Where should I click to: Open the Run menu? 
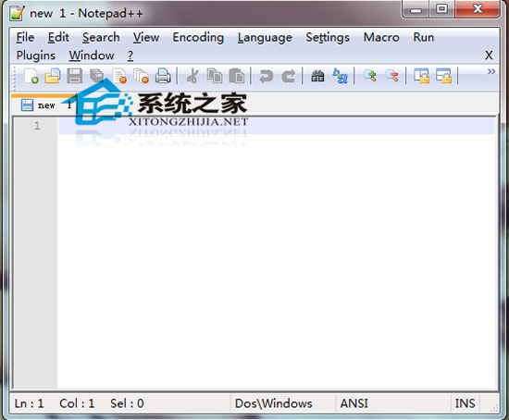tap(423, 37)
